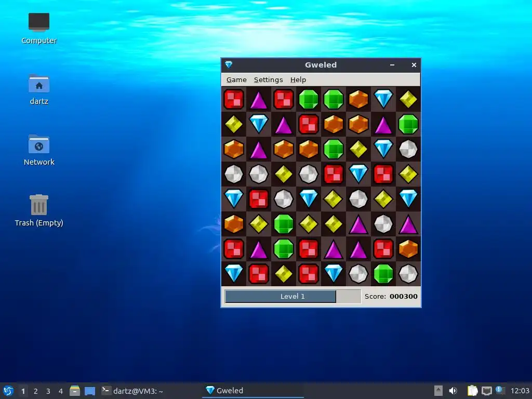Select the yellow gem in row 1, column 8
This screenshot has height=399, width=532.
(408, 99)
